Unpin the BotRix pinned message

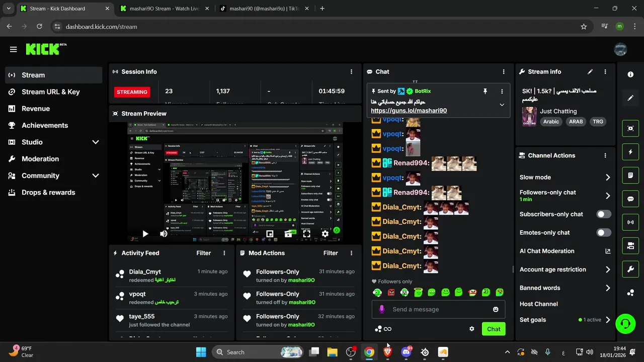[x=485, y=91]
